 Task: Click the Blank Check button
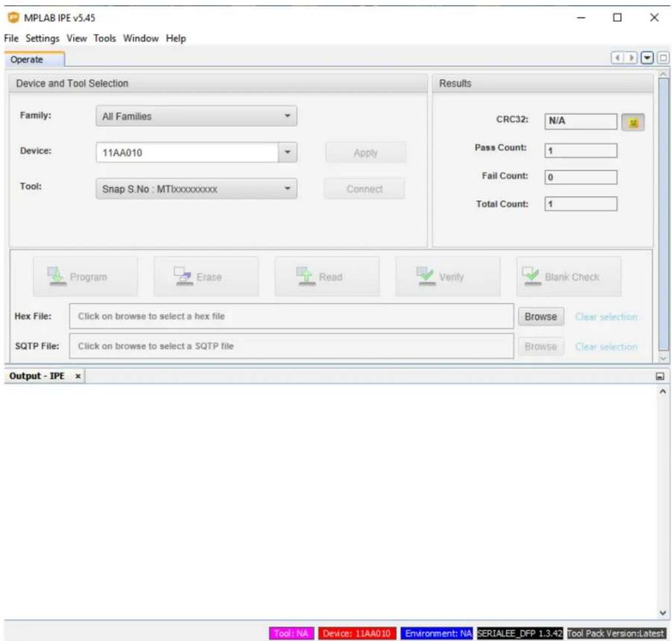click(569, 277)
